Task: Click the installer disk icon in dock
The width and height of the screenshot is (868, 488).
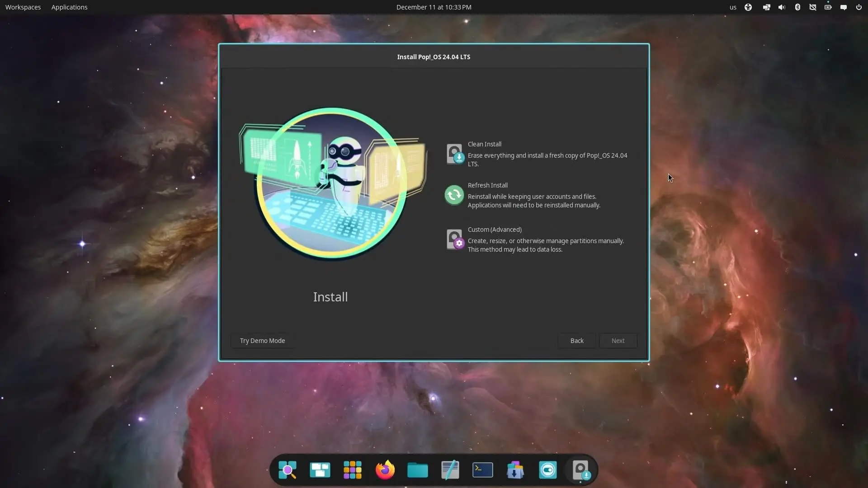Action: pos(580,470)
